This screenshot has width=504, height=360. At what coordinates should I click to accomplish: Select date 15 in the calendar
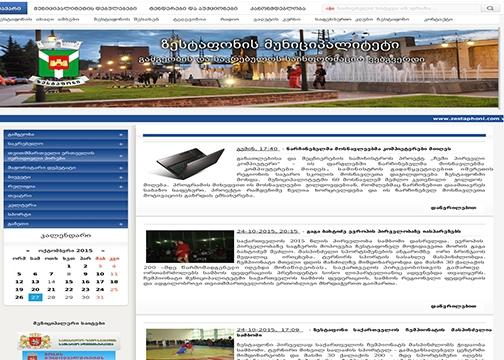[x=69, y=282]
